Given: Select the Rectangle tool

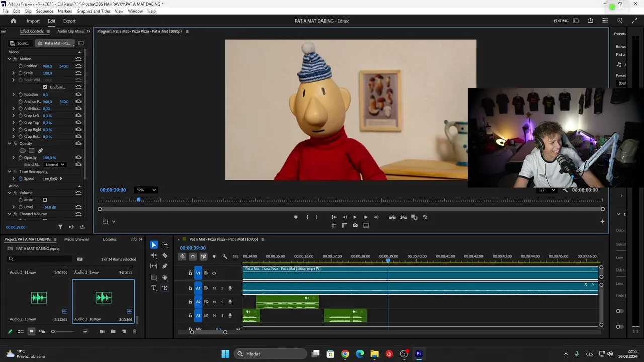Looking at the screenshot, I should tap(154, 277).
